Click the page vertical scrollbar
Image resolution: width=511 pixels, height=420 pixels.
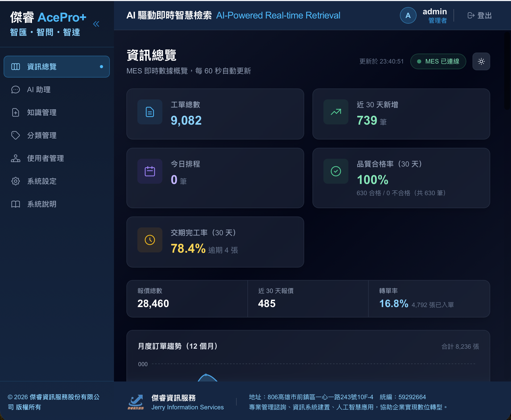(507, 70)
